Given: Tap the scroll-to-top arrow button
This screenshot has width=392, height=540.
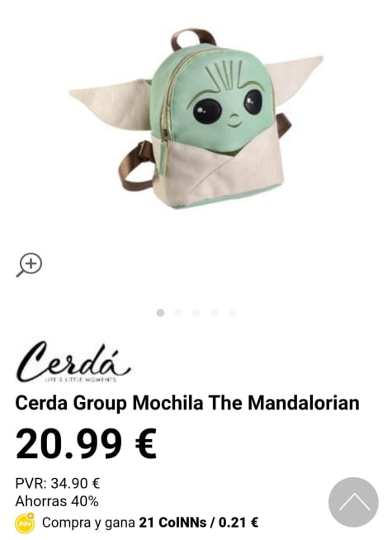Looking at the screenshot, I should pyautogui.click(x=353, y=502).
